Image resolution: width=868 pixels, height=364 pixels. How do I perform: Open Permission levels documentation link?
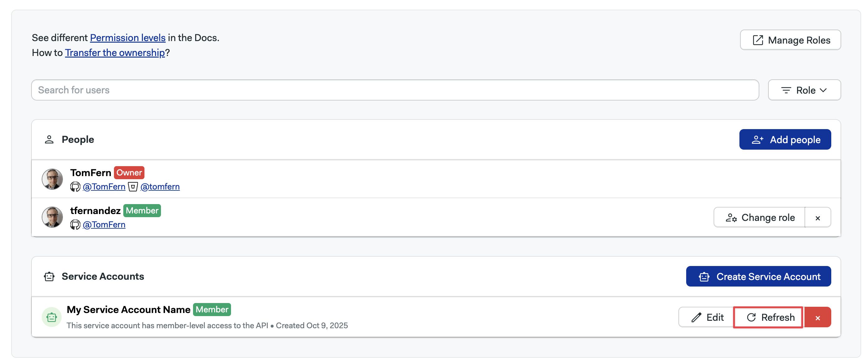(x=127, y=38)
